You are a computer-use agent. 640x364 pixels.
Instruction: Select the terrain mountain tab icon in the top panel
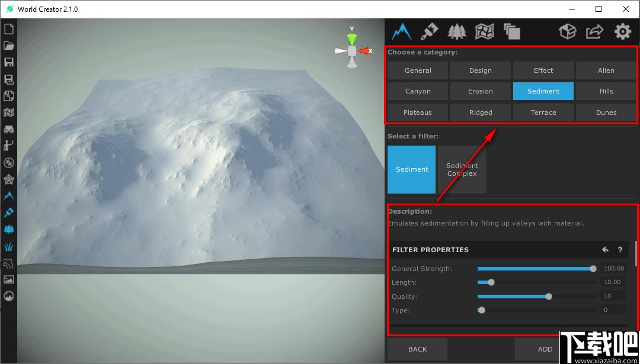click(402, 31)
